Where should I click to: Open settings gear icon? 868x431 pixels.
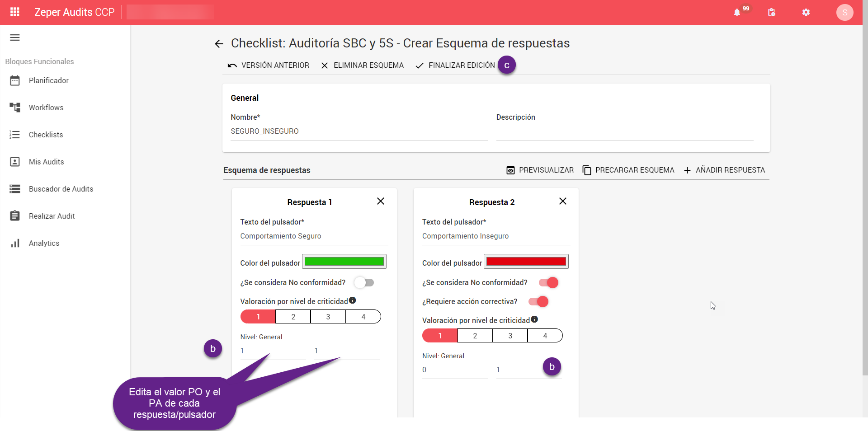point(806,12)
